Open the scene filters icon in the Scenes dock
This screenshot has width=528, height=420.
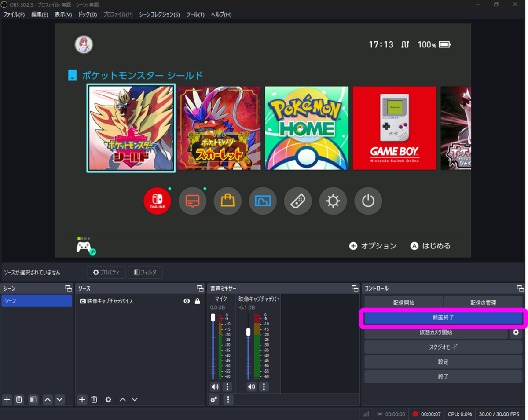tap(33, 399)
